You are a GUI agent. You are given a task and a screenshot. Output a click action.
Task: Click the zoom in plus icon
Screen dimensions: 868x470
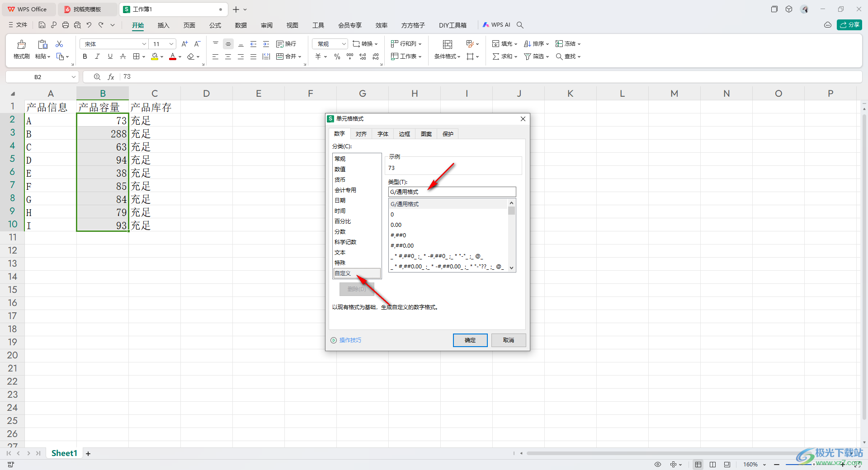pyautogui.click(x=842, y=464)
